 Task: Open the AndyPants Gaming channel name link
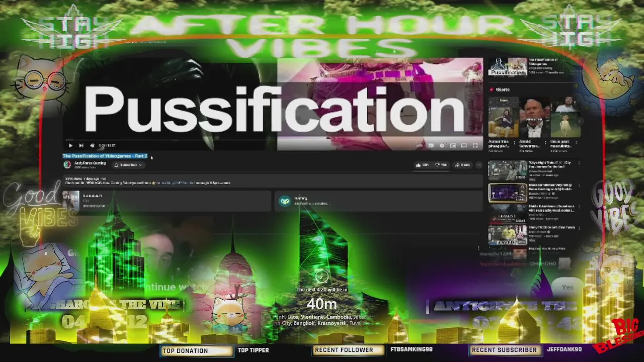[x=90, y=163]
